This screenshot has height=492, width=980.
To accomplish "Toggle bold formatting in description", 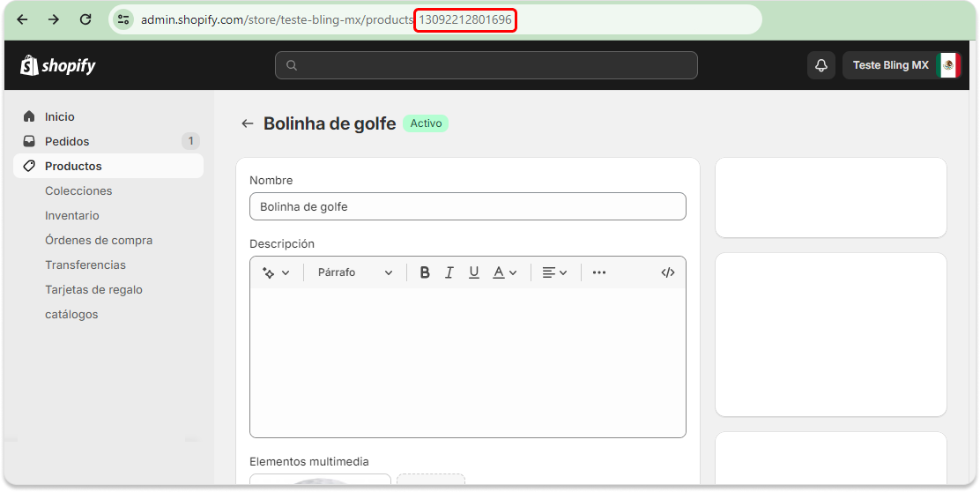I will click(x=425, y=272).
